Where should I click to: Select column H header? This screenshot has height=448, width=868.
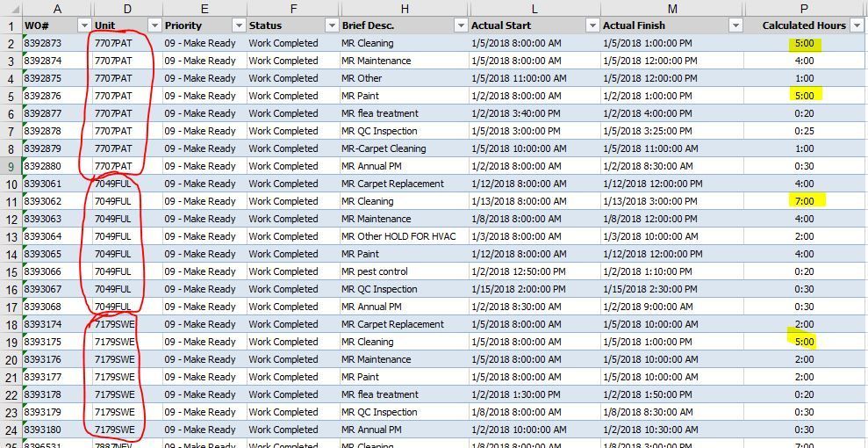tap(405, 8)
